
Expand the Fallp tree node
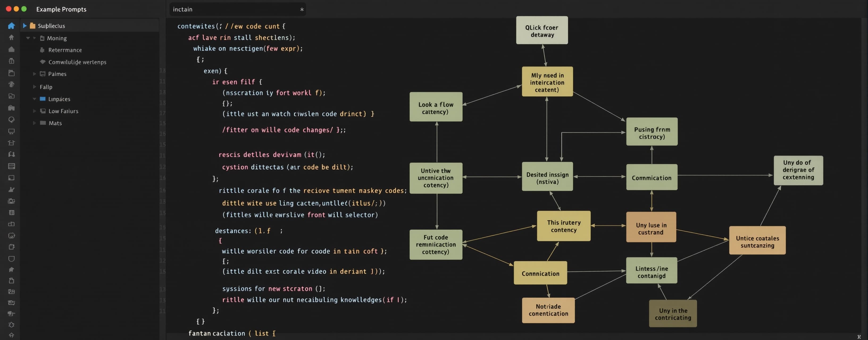pyautogui.click(x=34, y=87)
